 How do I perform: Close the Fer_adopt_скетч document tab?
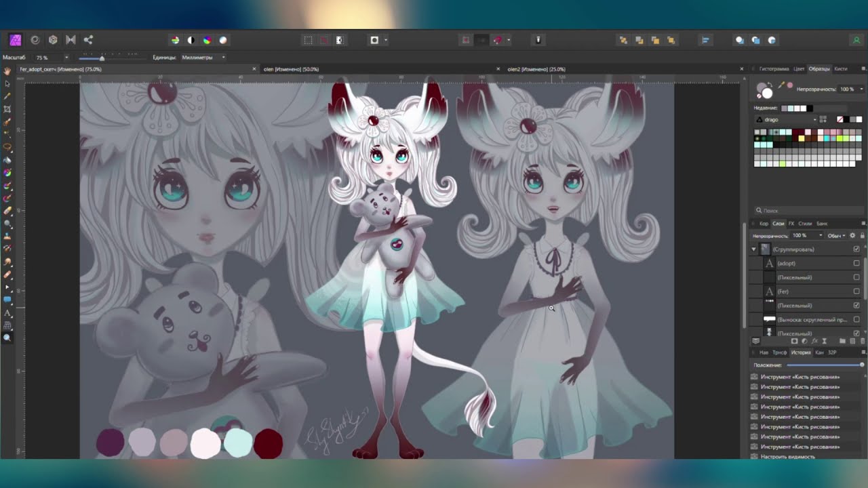255,69
